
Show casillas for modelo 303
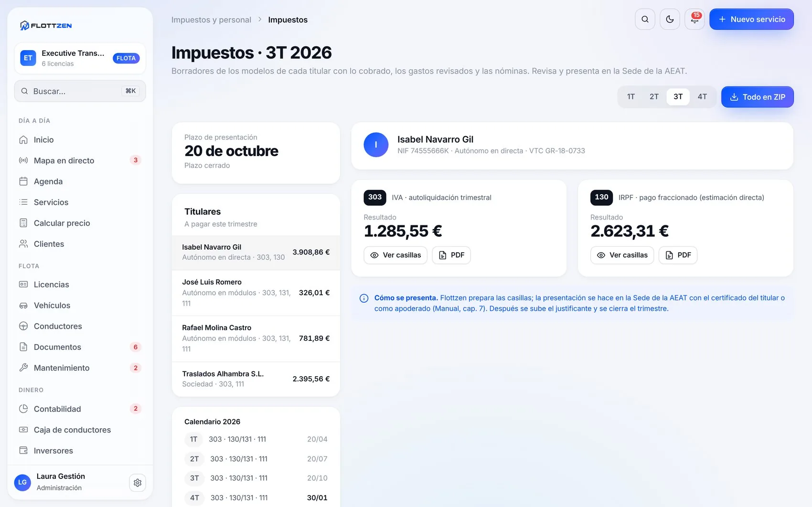[x=395, y=255]
